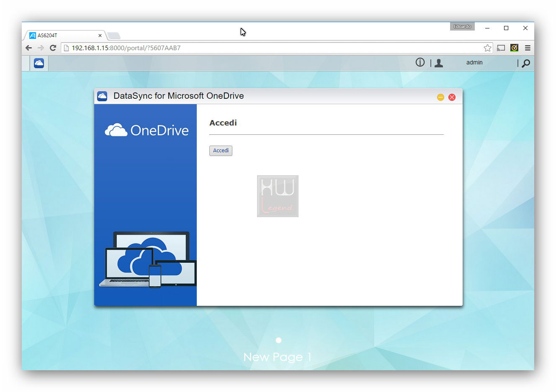Click the devices illustration in sidebar
Screen dimensions: 556x392
(x=147, y=259)
